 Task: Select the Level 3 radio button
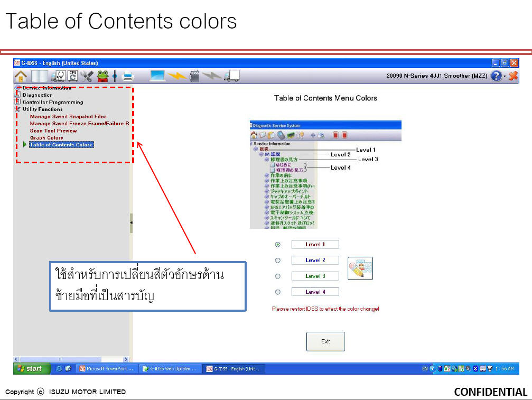click(x=278, y=276)
